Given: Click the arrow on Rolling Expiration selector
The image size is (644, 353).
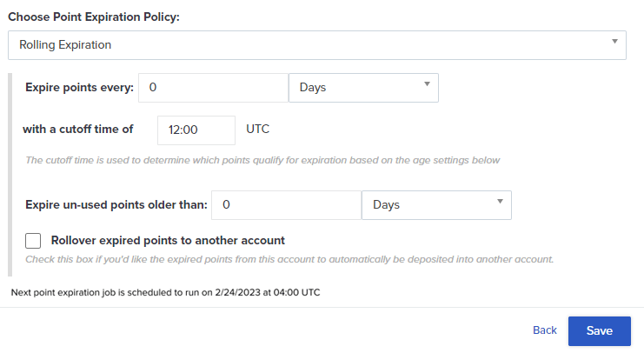Looking at the screenshot, I should pyautogui.click(x=614, y=42).
